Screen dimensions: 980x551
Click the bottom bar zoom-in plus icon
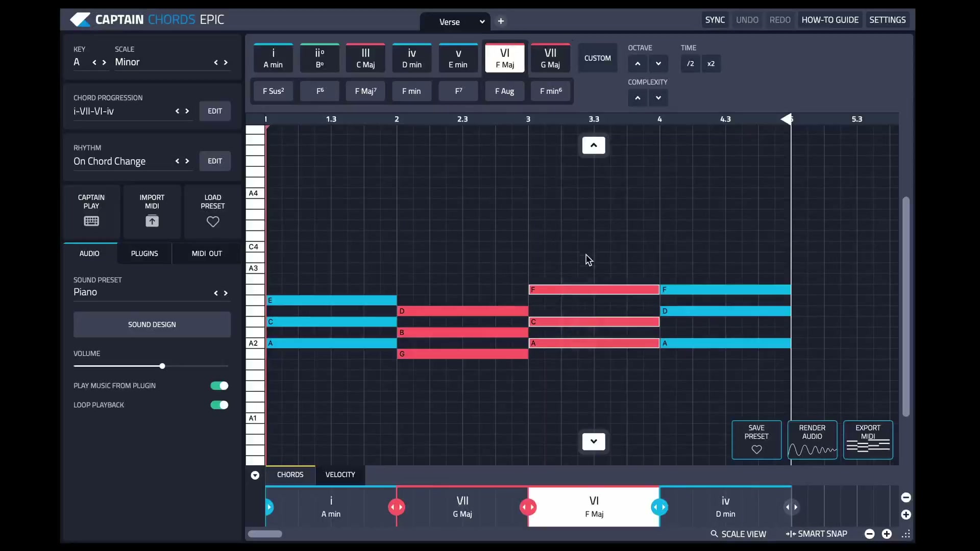click(x=887, y=534)
